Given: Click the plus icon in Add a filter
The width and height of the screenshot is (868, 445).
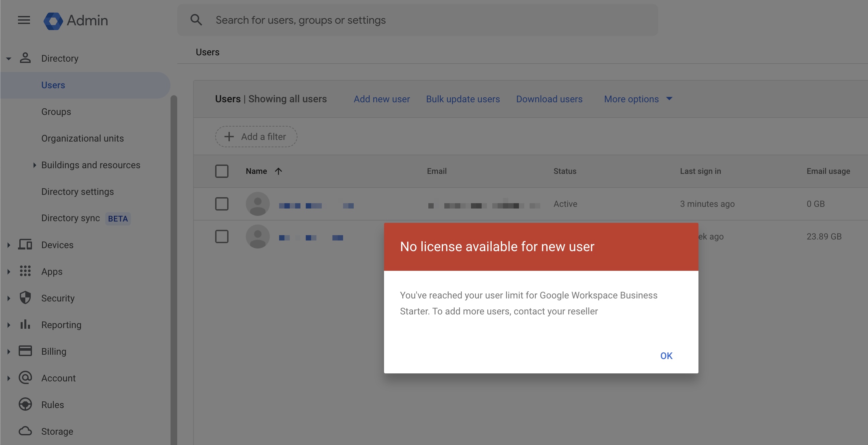Looking at the screenshot, I should point(229,137).
